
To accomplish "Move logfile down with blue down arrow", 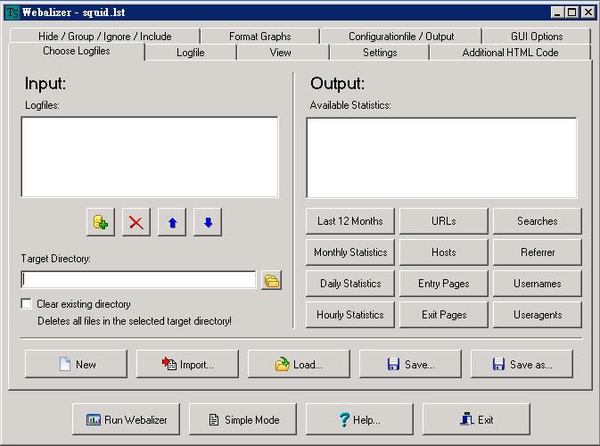I will pos(207,222).
